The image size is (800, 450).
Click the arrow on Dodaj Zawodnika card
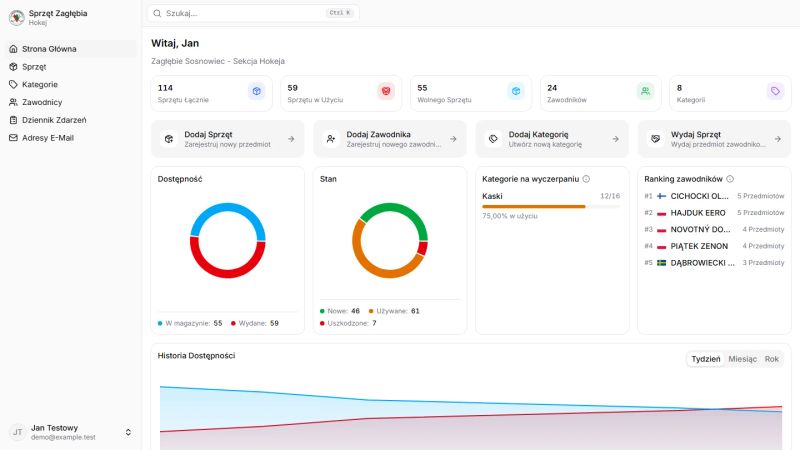[453, 139]
